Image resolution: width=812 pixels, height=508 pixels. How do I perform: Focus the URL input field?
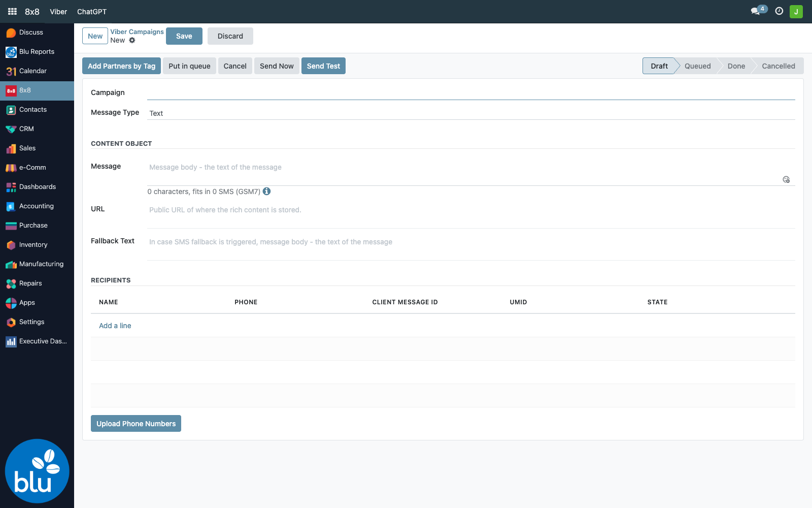click(471, 215)
